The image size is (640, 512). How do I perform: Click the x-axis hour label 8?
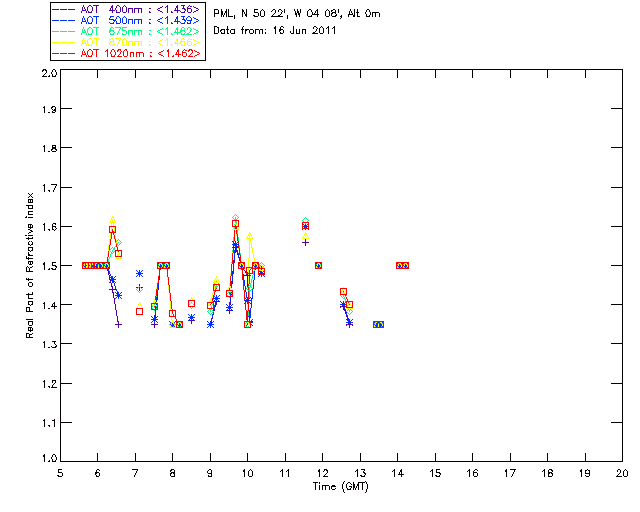click(x=172, y=473)
